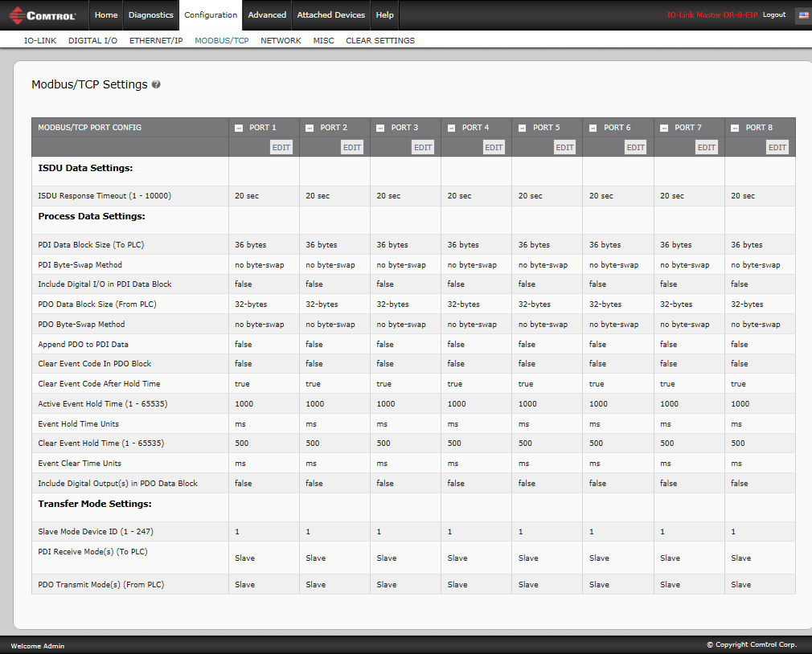
Task: Select the Configuration tab
Action: 211,15
